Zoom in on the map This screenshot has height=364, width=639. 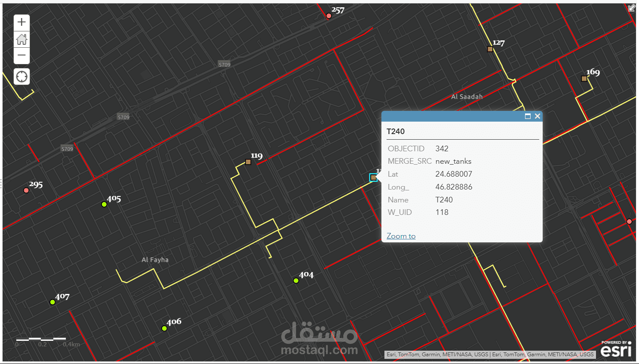pos(22,22)
